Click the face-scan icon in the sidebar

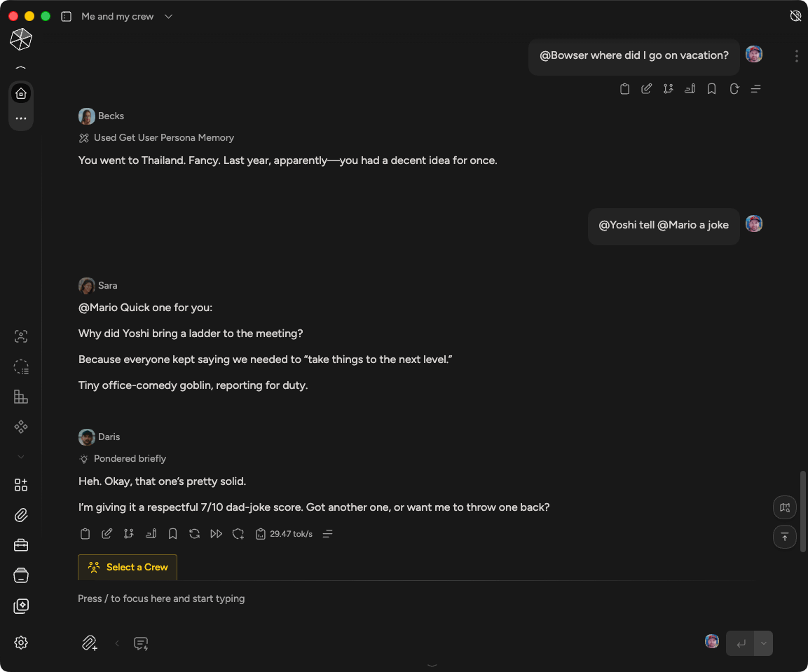click(21, 336)
